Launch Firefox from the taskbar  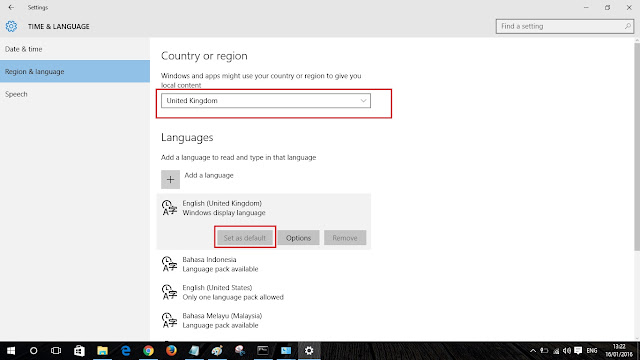click(x=171, y=351)
